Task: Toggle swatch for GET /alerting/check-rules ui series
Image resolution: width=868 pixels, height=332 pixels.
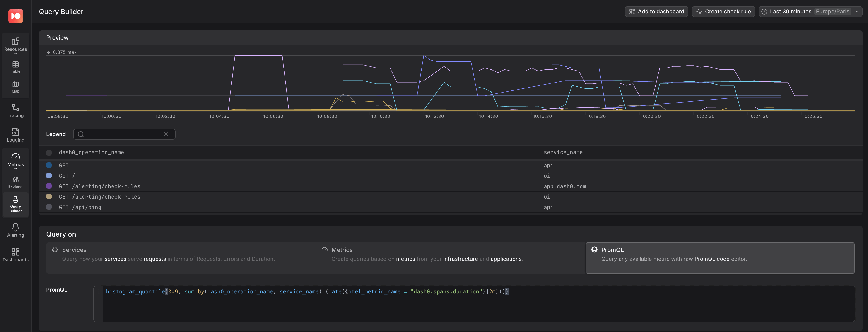Action: (x=49, y=197)
